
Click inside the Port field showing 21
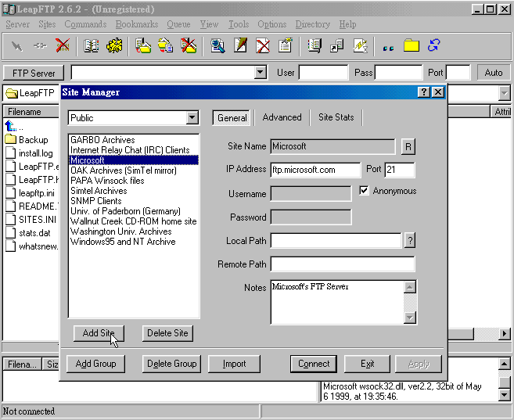click(399, 170)
